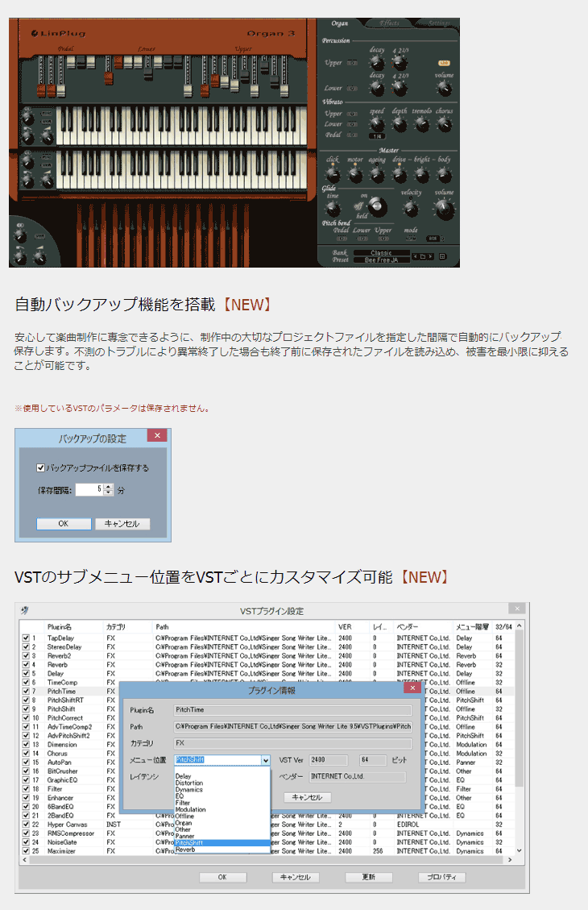
Task: Open the preset folder icon in Organ 3
Action: 423,256
